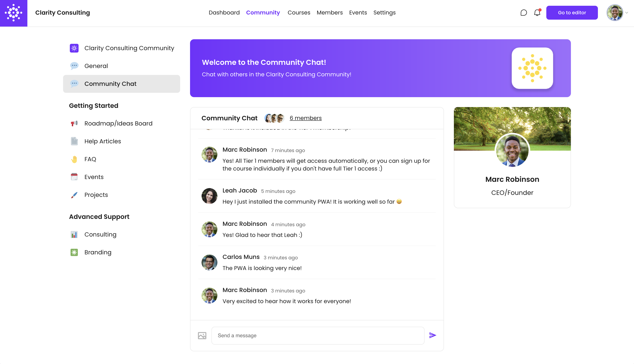The image size is (634, 364).
Task: Click the Go to editor button
Action: 572,13
